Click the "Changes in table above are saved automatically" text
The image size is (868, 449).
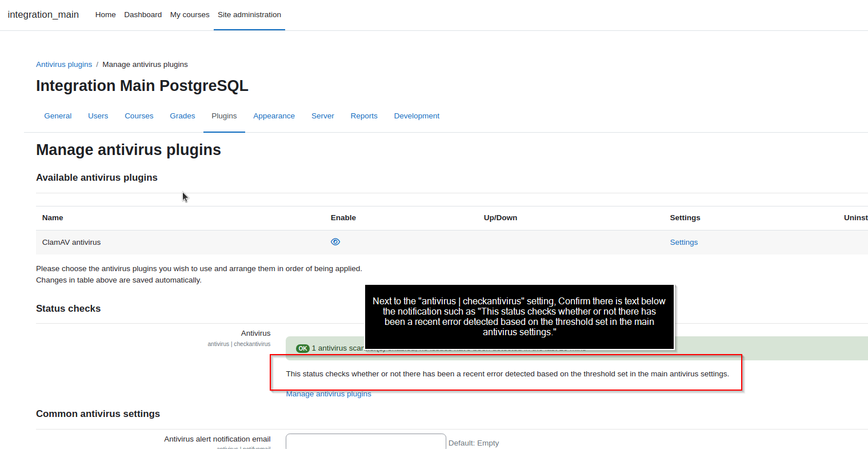pos(119,280)
